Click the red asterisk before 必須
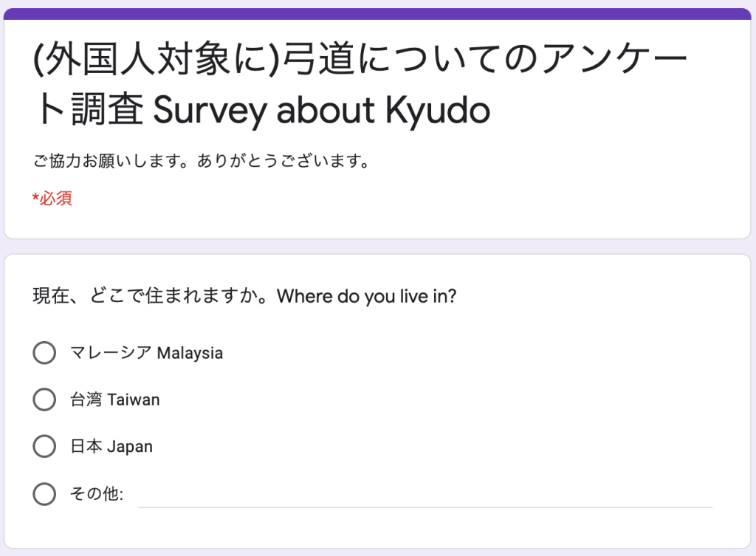 [x=35, y=198]
